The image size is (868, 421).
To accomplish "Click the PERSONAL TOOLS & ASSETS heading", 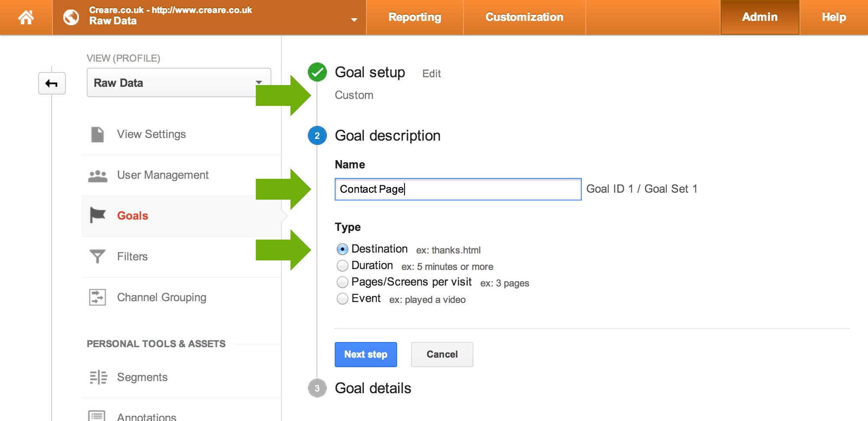I will click(x=156, y=344).
